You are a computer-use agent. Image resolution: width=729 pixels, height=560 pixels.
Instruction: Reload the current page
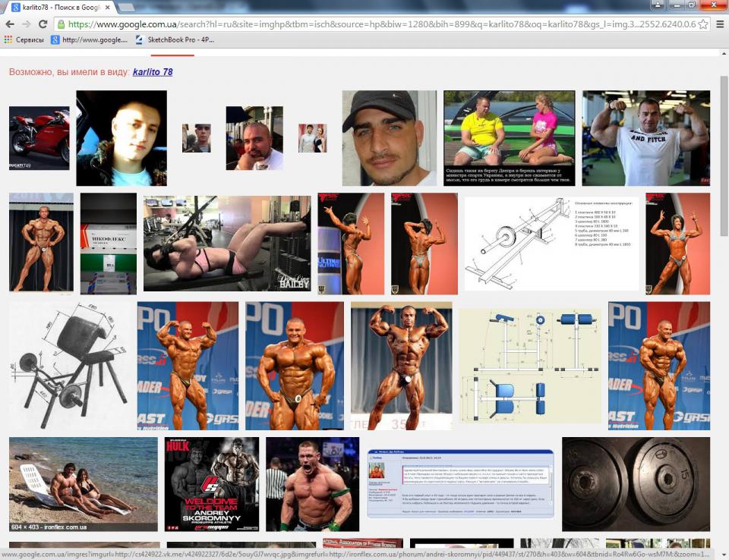[43, 24]
